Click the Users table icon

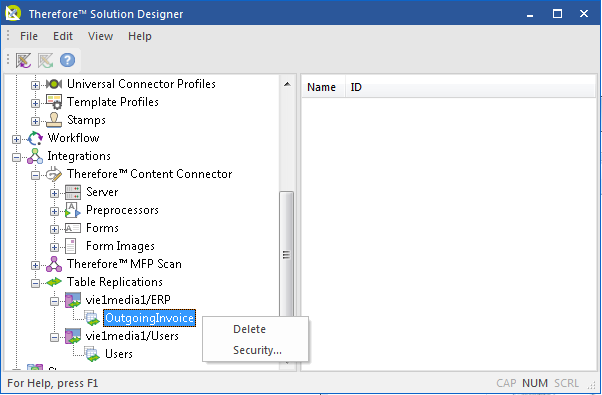point(92,354)
